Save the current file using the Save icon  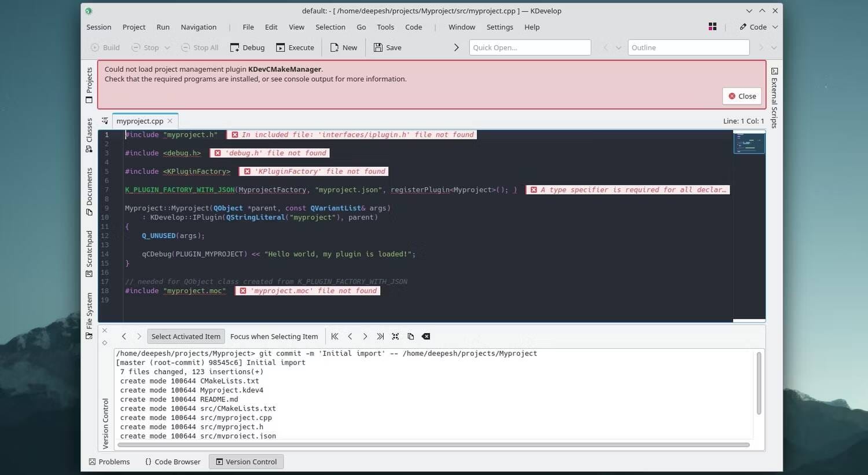pyautogui.click(x=387, y=47)
